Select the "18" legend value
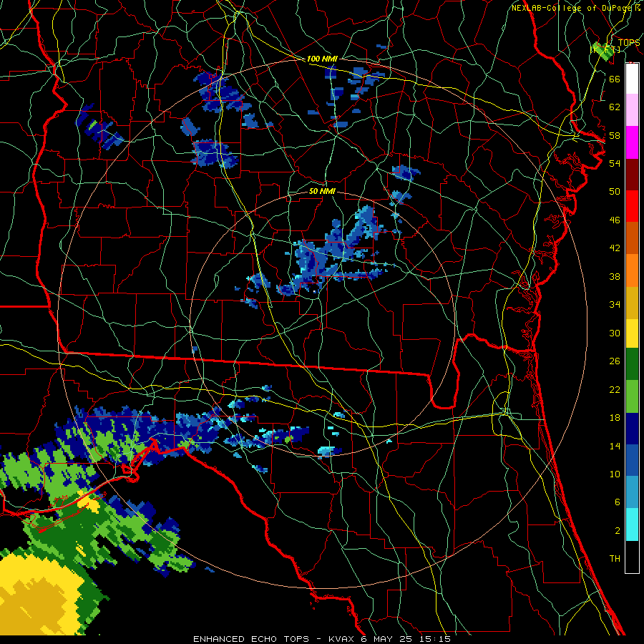The image size is (644, 644). 615,418
